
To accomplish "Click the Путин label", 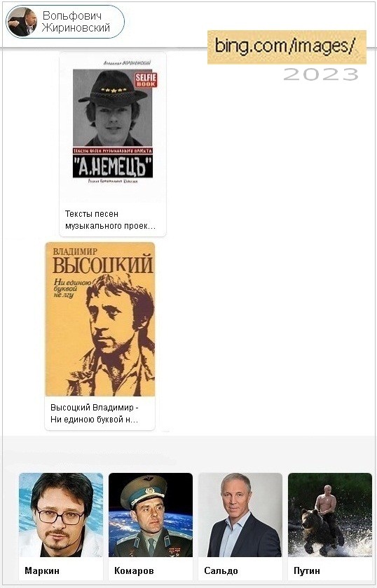I will point(307,570).
